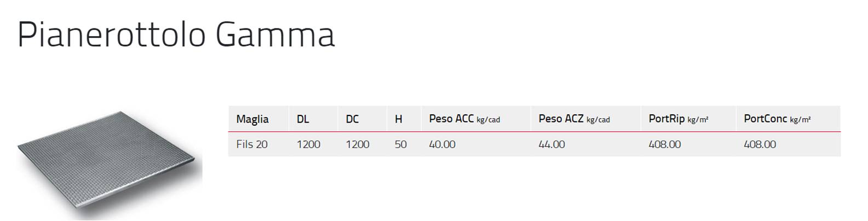Click the red line under table header
Viewport: 868px width, 221px height.
534,132
